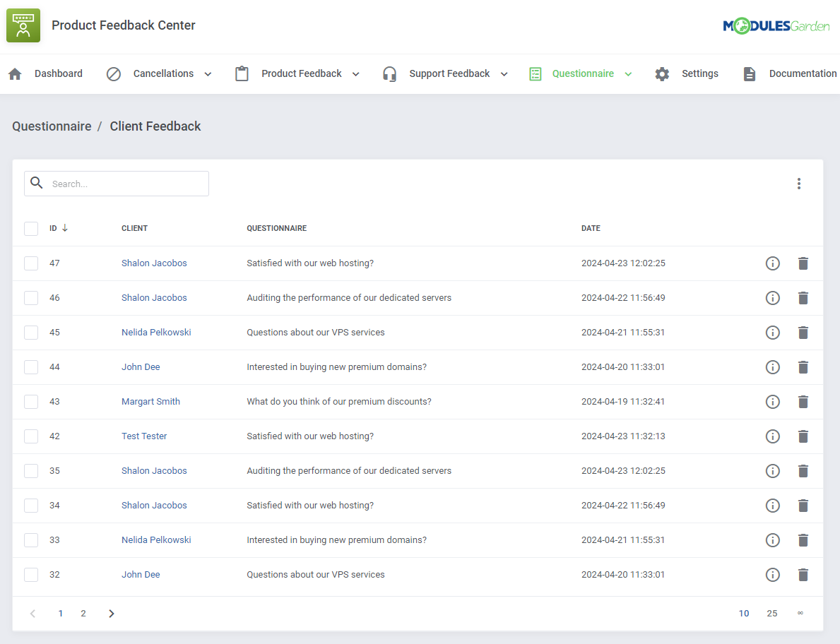Show unlimited entries with infinity option

[800, 613]
